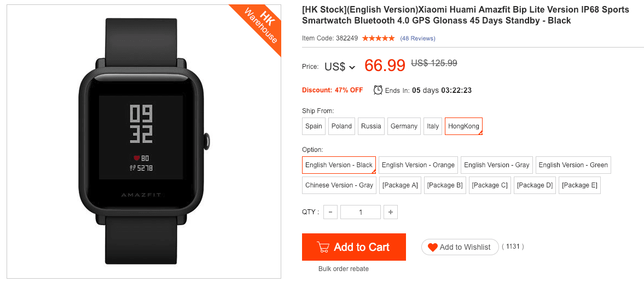The width and height of the screenshot is (644, 282).
Task: Click the alarm clock icon near Ends In
Action: pyautogui.click(x=378, y=90)
